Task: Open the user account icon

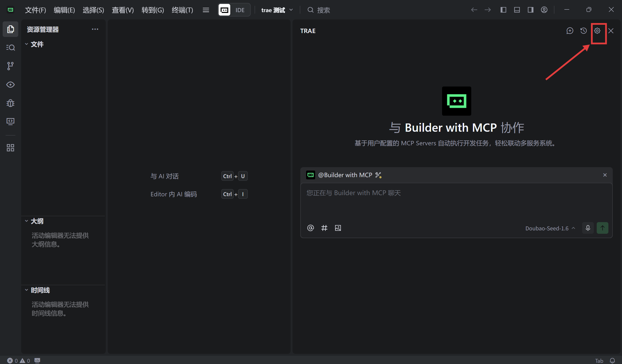Action: click(544, 10)
